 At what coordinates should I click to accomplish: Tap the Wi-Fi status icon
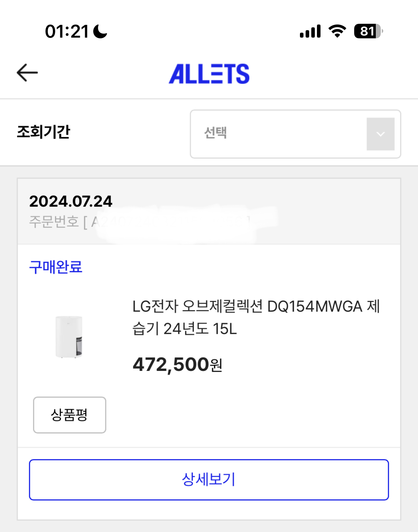[337, 31]
